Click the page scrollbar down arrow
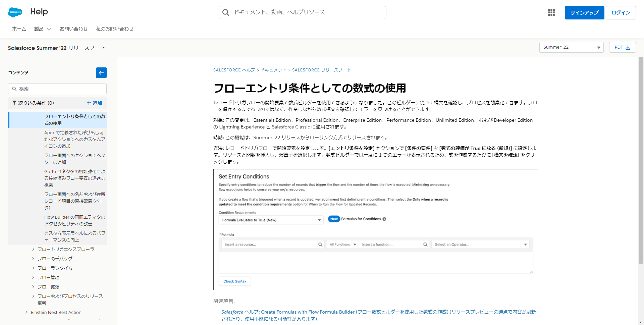 pyautogui.click(x=641, y=322)
